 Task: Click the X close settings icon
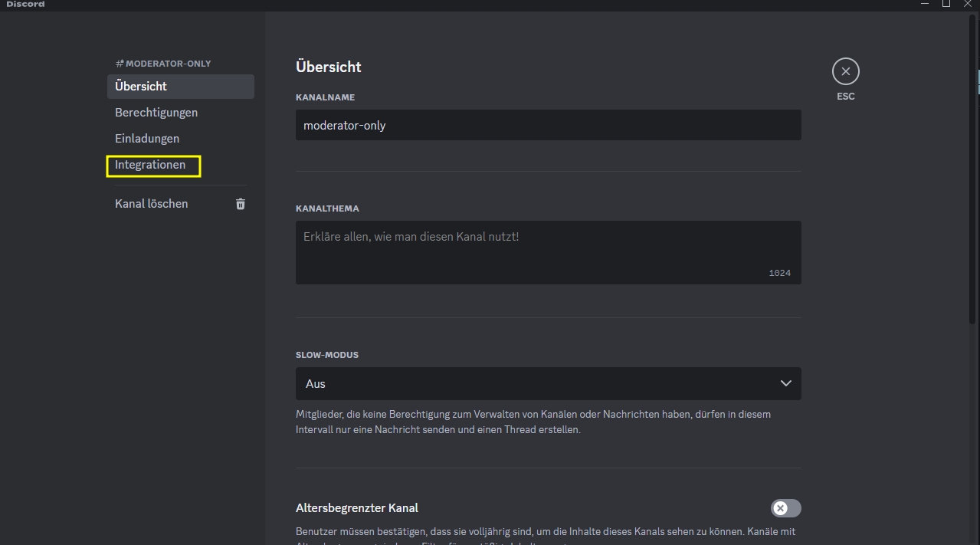coord(845,72)
